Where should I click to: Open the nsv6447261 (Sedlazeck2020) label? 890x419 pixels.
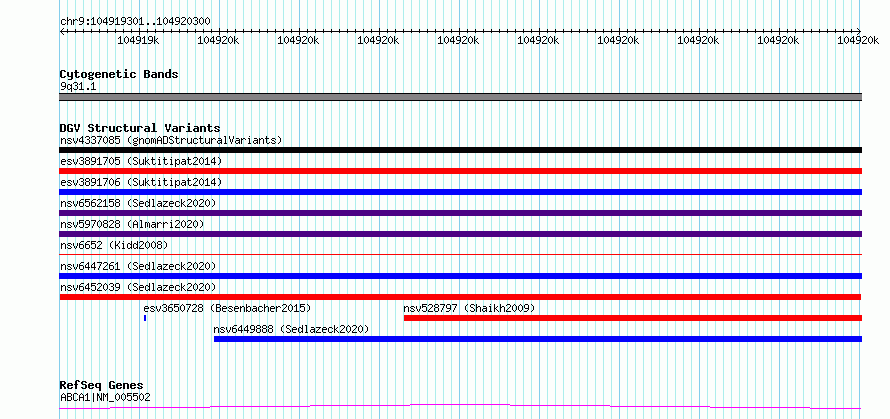(x=138, y=266)
